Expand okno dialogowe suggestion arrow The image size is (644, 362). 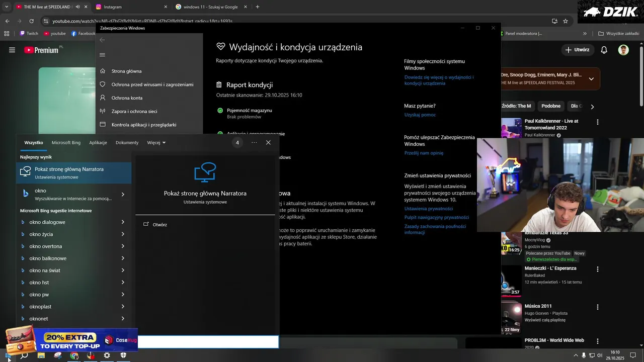pyautogui.click(x=123, y=222)
